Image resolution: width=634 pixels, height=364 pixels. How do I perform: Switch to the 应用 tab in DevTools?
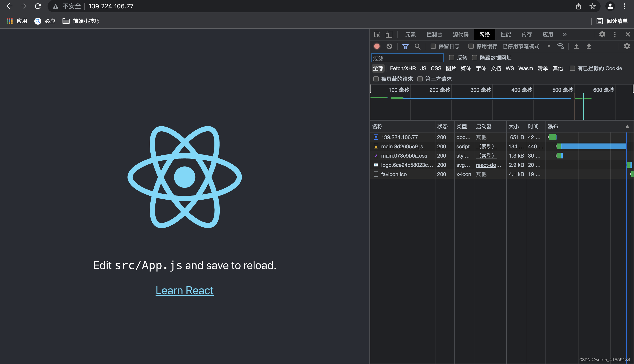[x=548, y=35]
